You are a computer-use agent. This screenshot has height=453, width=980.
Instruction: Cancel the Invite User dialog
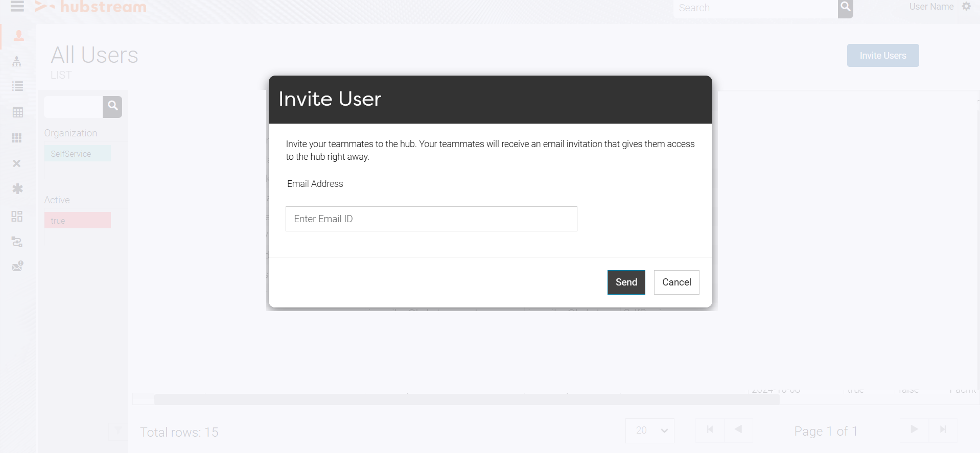coord(676,282)
